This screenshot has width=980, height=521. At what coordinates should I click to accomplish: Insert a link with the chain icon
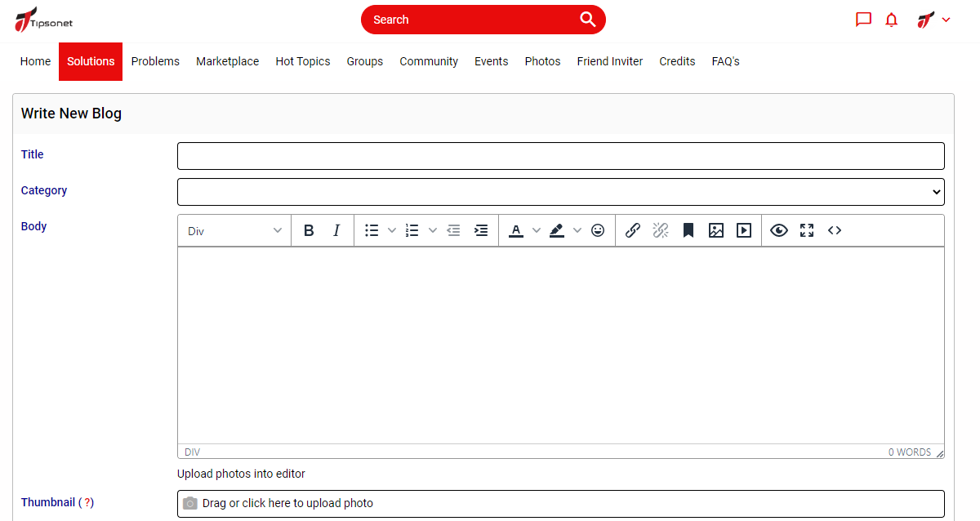[x=632, y=230]
